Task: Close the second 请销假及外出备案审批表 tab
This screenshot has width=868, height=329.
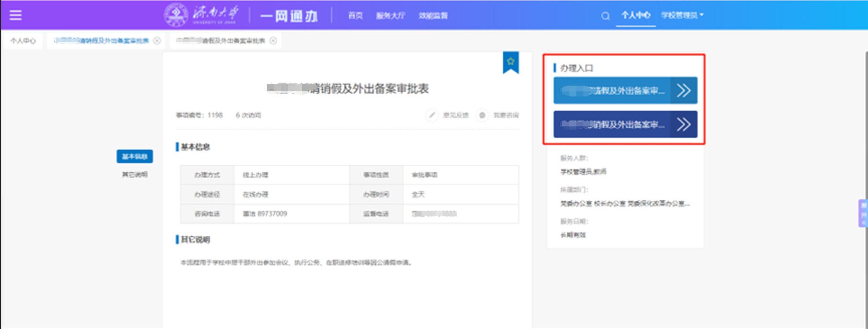Action: [273, 41]
